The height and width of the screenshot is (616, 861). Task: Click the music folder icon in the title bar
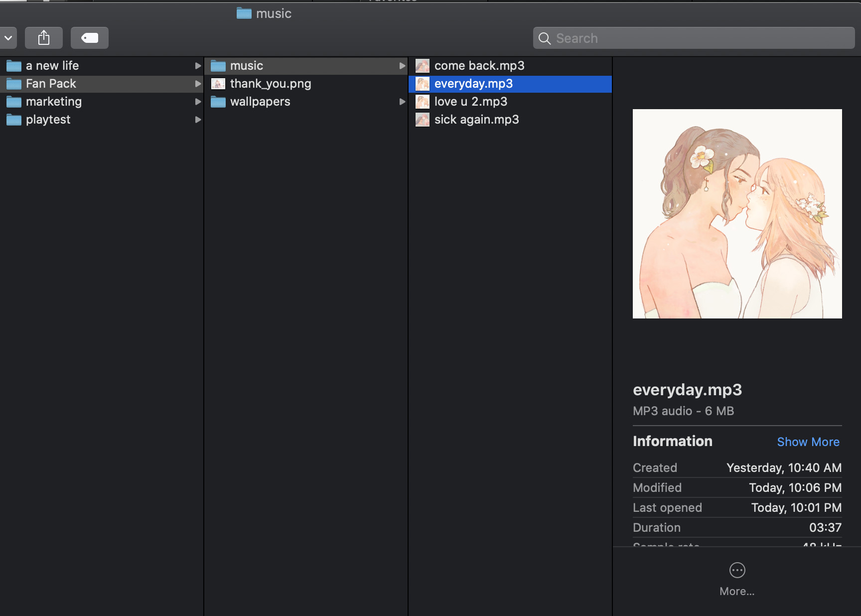pyautogui.click(x=244, y=13)
